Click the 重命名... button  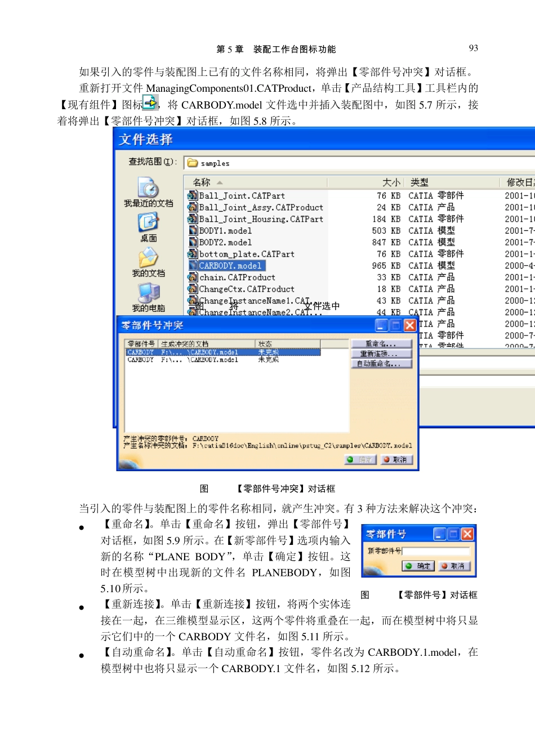coord(381,343)
